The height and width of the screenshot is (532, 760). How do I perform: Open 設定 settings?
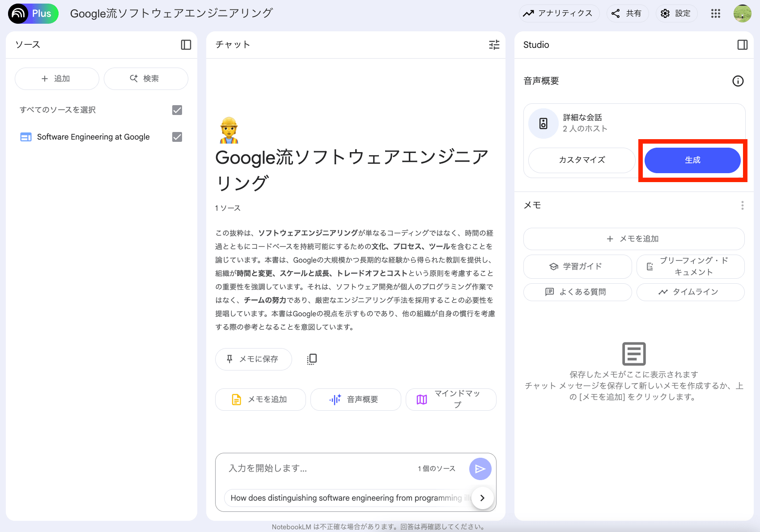[676, 13]
